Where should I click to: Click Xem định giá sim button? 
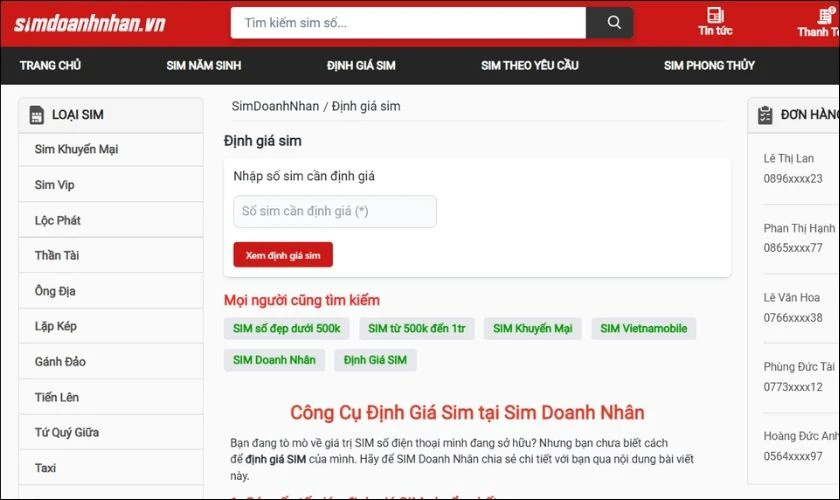[x=283, y=255]
